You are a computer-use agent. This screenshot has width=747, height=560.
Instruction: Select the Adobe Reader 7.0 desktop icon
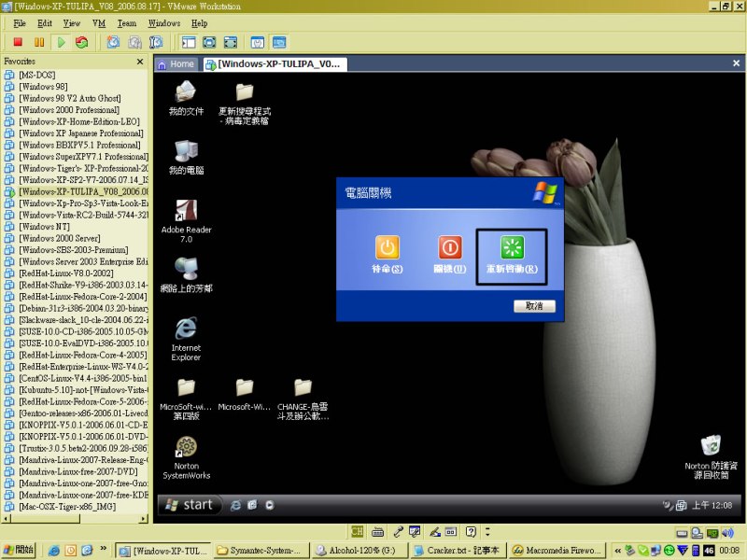[x=186, y=221]
